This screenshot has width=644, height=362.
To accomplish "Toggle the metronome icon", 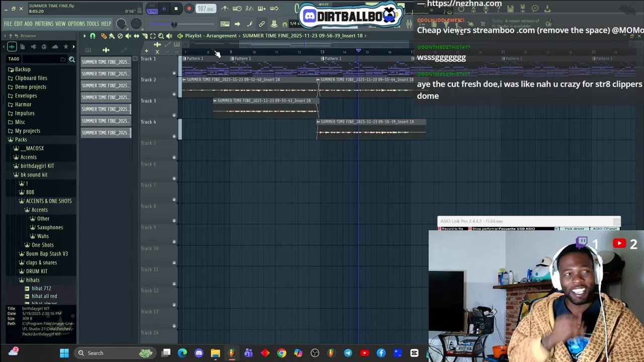I will coord(224,9).
